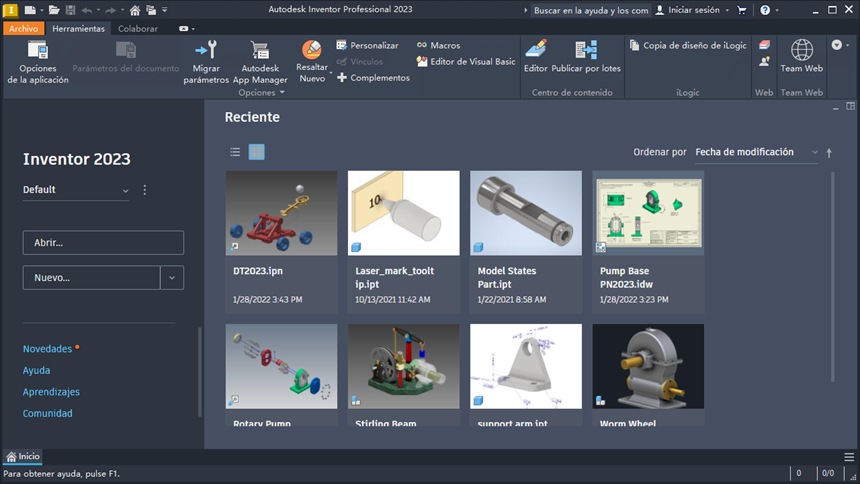Expand the Nuevo template dropdown arrow
The height and width of the screenshot is (484, 860).
coord(172,278)
